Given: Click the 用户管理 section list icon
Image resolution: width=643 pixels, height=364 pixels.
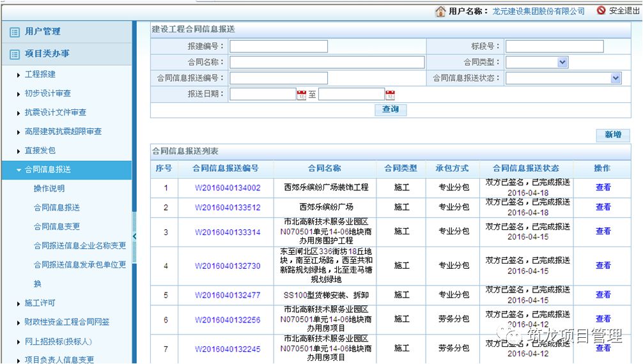Looking at the screenshot, I should [x=15, y=32].
